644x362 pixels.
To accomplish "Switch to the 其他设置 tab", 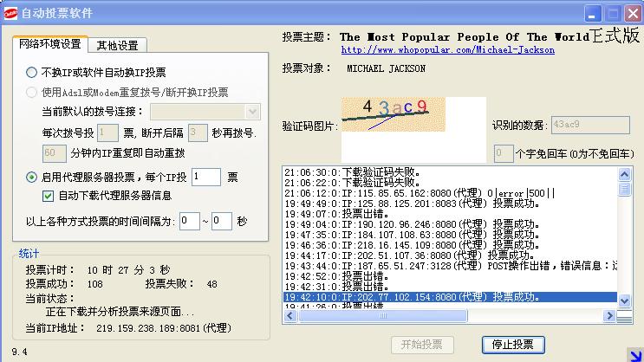I will 118,45.
